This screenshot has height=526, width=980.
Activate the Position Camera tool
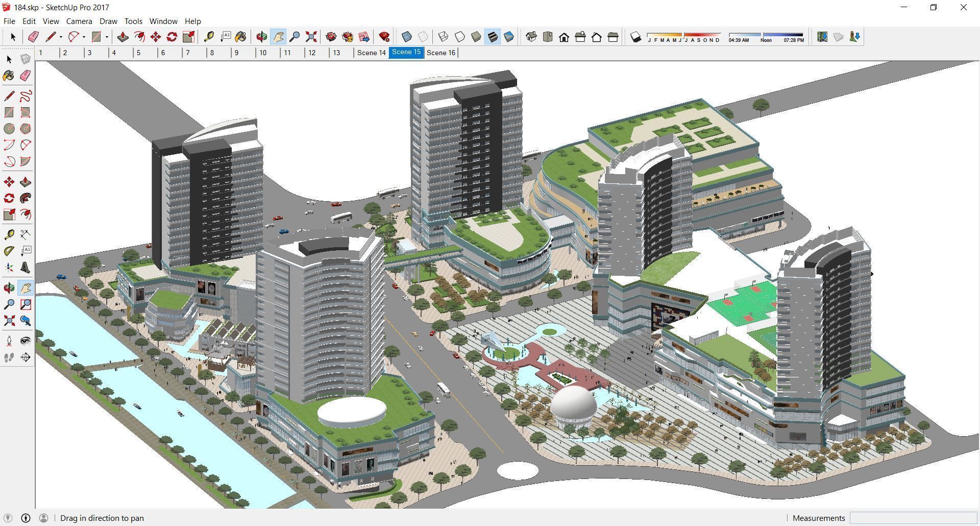[9, 341]
